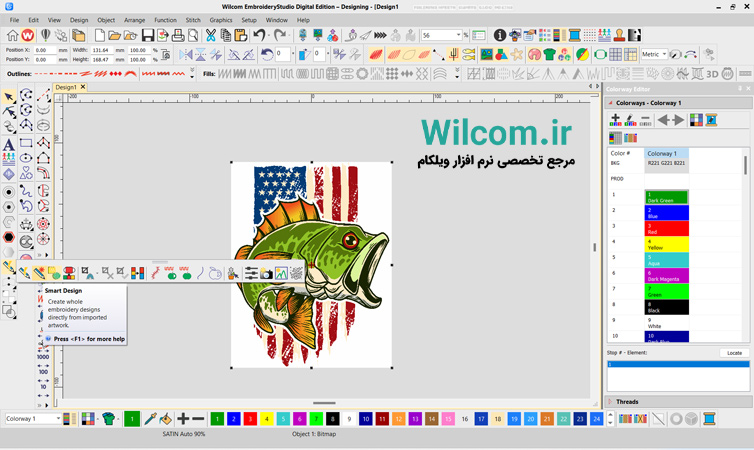Create a new blank design document
The height and width of the screenshot is (450, 754).
pos(100,35)
